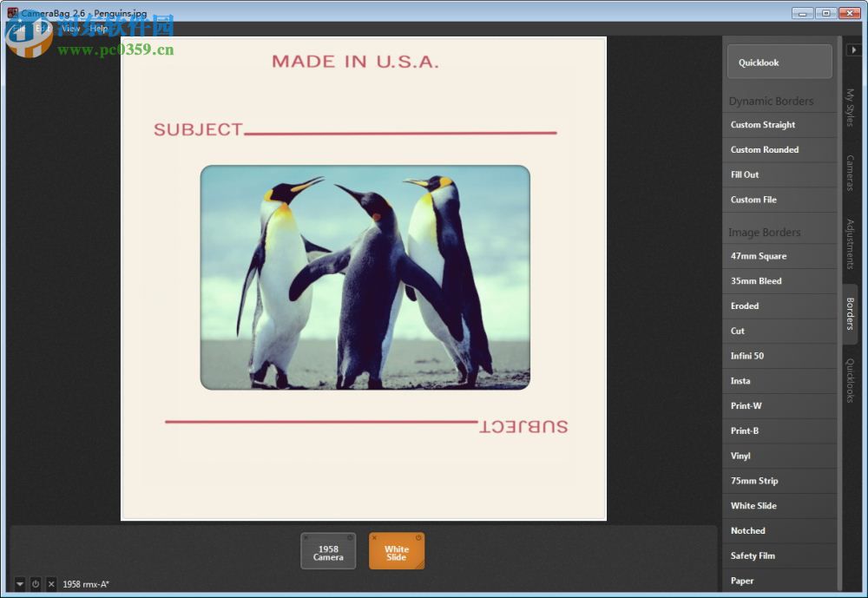Open the File menu

click(x=19, y=28)
